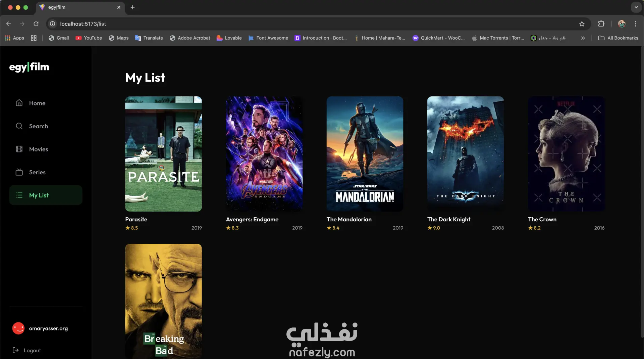This screenshot has height=359, width=644.
Task: Click The Crown 2016 year label
Action: click(599, 228)
